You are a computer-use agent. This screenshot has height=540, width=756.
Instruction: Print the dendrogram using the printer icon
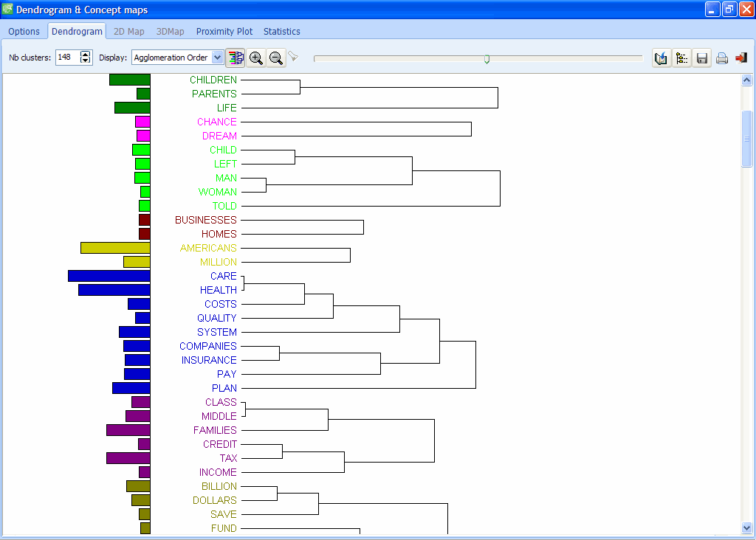click(x=722, y=58)
